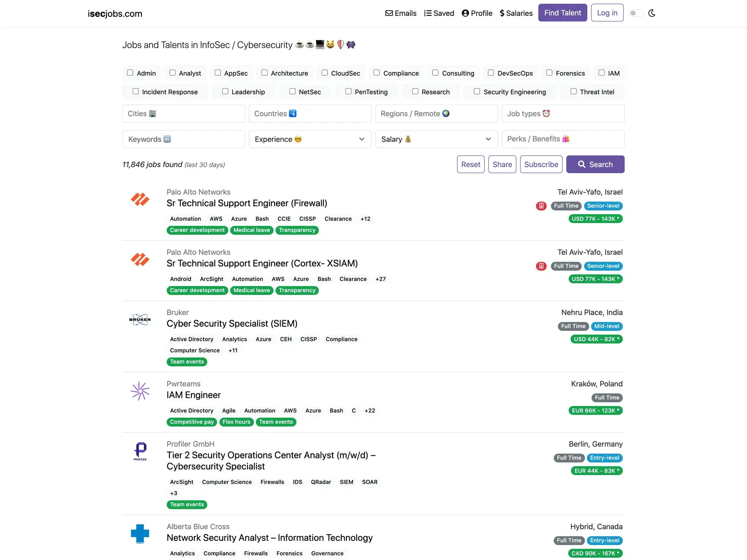Click red bookmark icon on Firewall job
747x560 pixels.
[x=541, y=206]
